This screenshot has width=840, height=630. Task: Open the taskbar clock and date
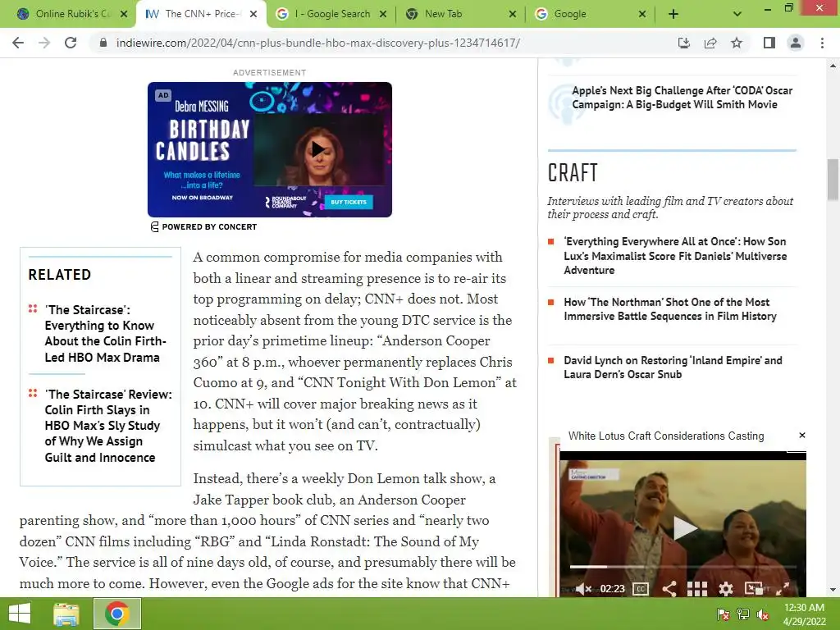(804, 614)
